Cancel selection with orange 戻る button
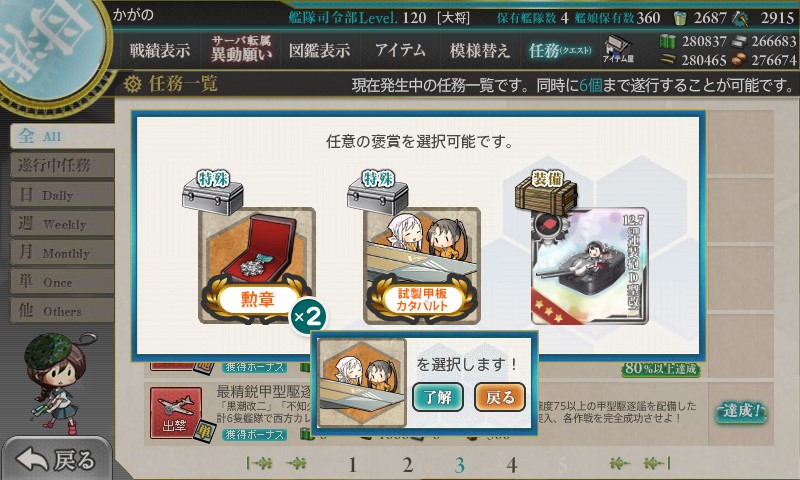800x480 pixels. [499, 397]
